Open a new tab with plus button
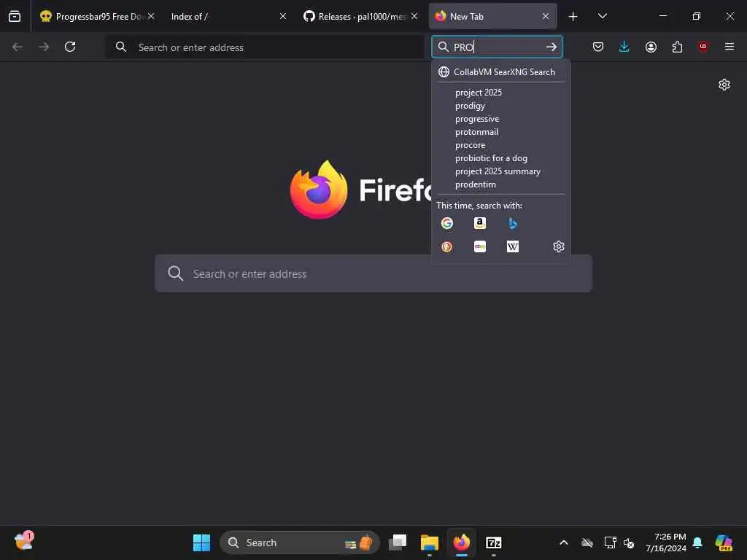 [573, 17]
